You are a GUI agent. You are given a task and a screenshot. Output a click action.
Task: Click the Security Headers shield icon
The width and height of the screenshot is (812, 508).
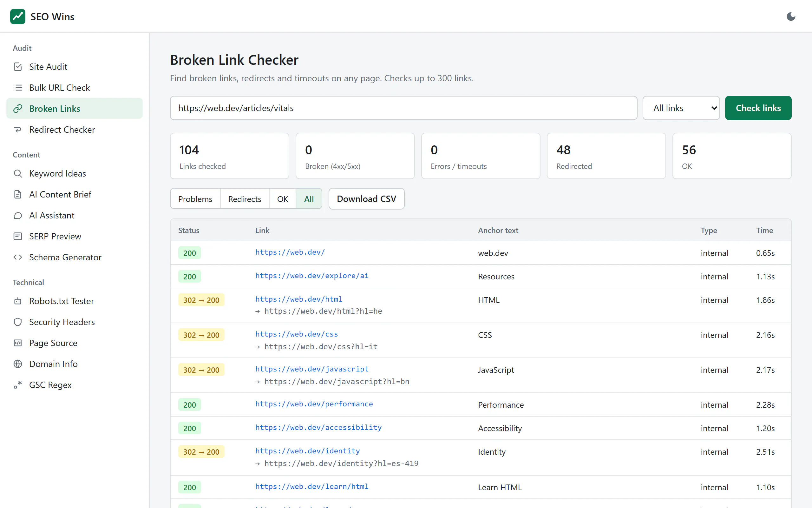click(18, 322)
